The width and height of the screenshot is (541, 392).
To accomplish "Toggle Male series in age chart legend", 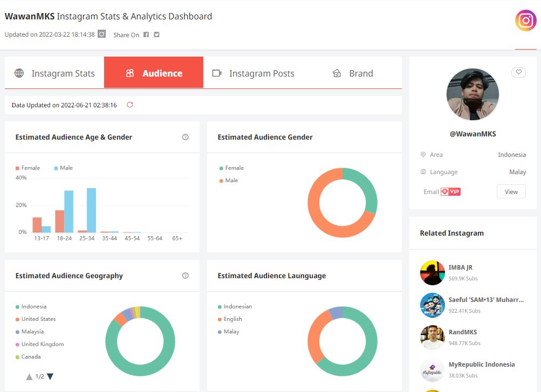I will click(63, 168).
